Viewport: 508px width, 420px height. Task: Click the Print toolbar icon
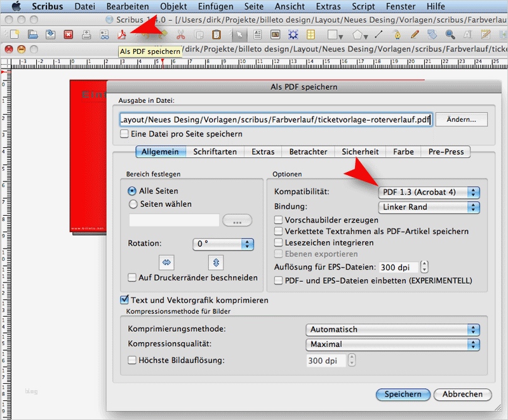(86, 34)
